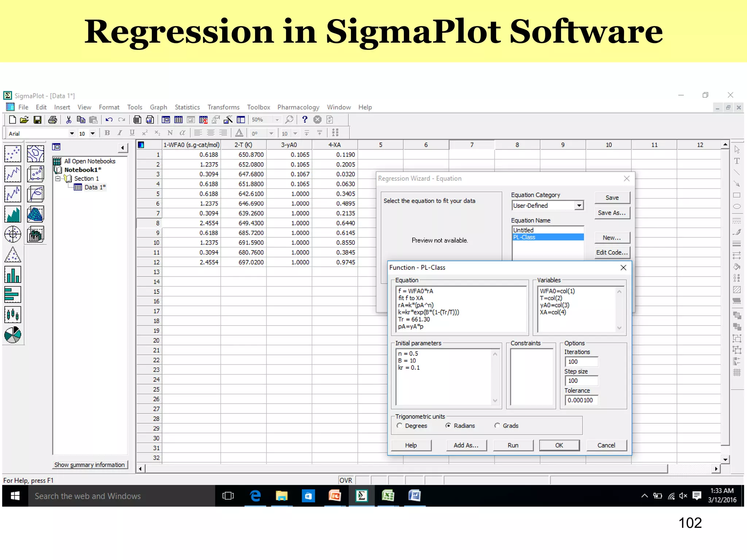This screenshot has height=560, width=747.
Task: Open the line spacing 10 dropdown
Action: (295, 133)
